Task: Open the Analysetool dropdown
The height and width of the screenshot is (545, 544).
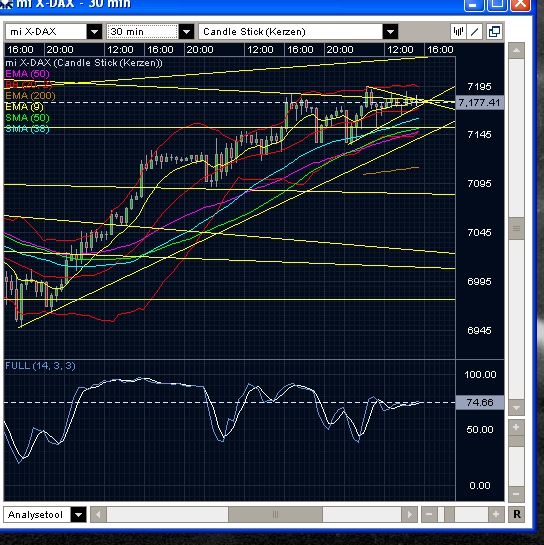Action: click(x=79, y=514)
